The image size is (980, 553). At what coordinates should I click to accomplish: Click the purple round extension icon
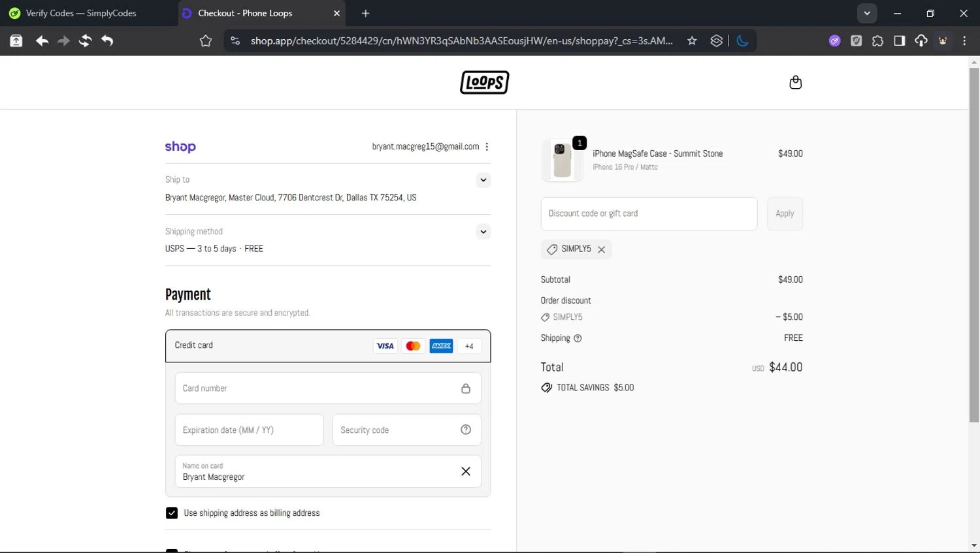click(x=834, y=41)
